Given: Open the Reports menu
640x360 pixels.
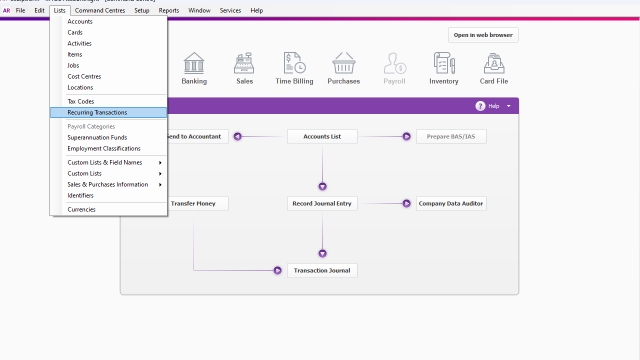Looking at the screenshot, I should coord(169,11).
